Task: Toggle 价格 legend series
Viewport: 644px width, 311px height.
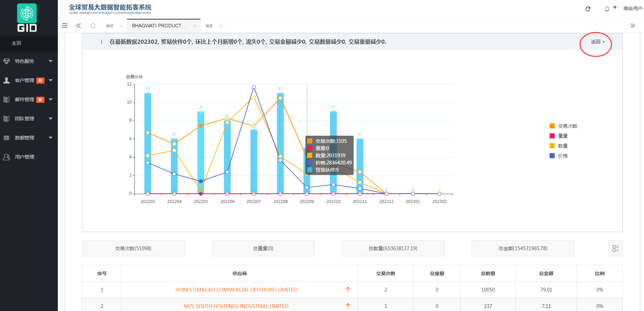Action: pos(558,156)
